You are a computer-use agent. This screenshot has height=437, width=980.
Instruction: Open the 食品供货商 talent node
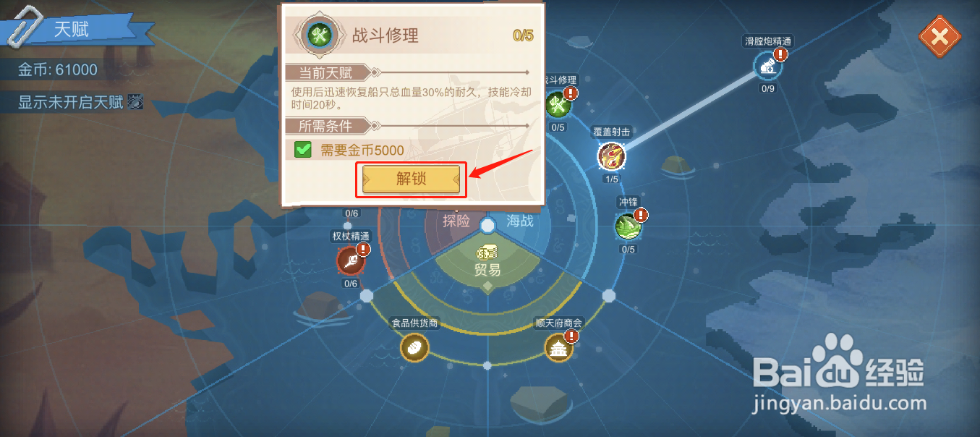415,348
